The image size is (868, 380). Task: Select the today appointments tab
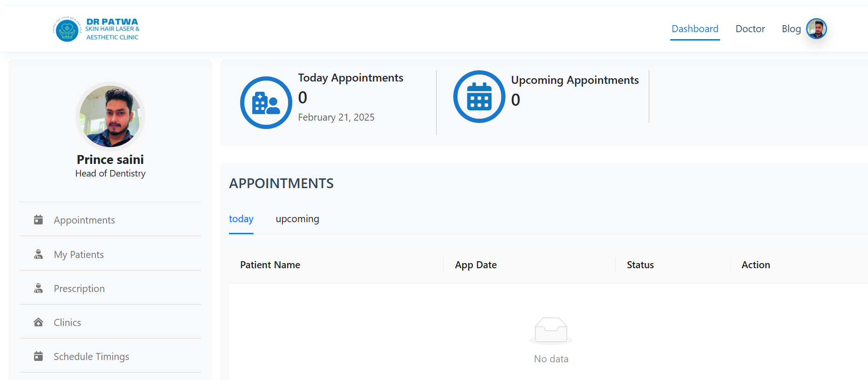pos(241,219)
